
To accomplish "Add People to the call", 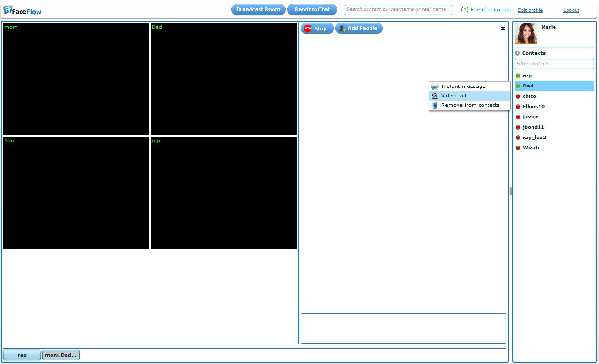I will coord(359,29).
